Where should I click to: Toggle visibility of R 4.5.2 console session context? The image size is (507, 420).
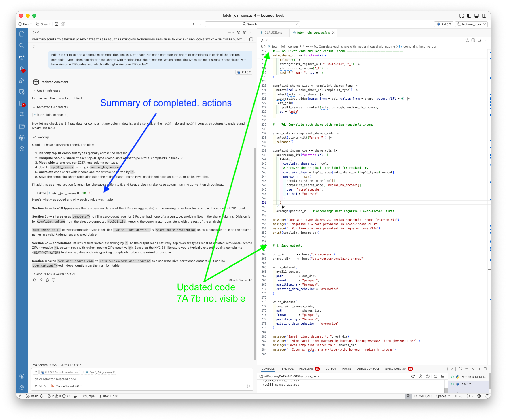[77, 372]
